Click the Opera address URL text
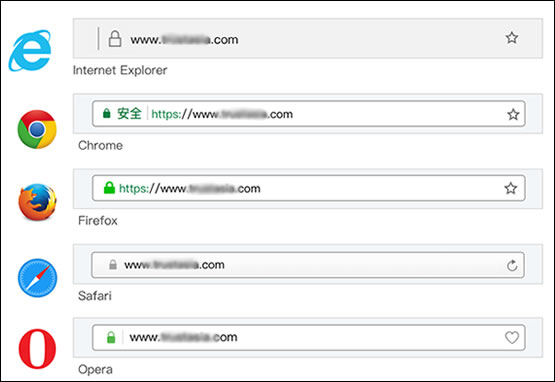 pos(183,337)
